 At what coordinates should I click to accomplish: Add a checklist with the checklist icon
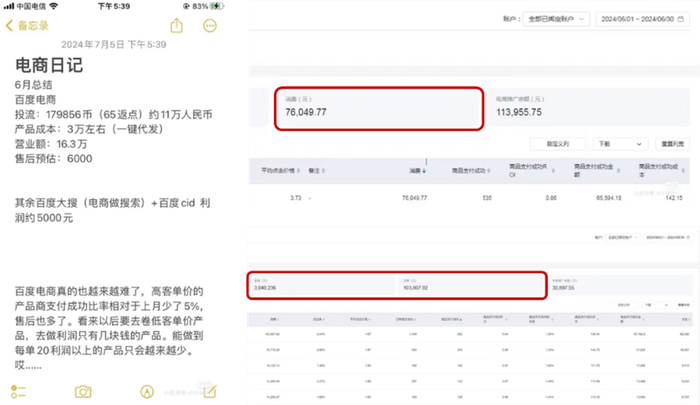pos(18,392)
